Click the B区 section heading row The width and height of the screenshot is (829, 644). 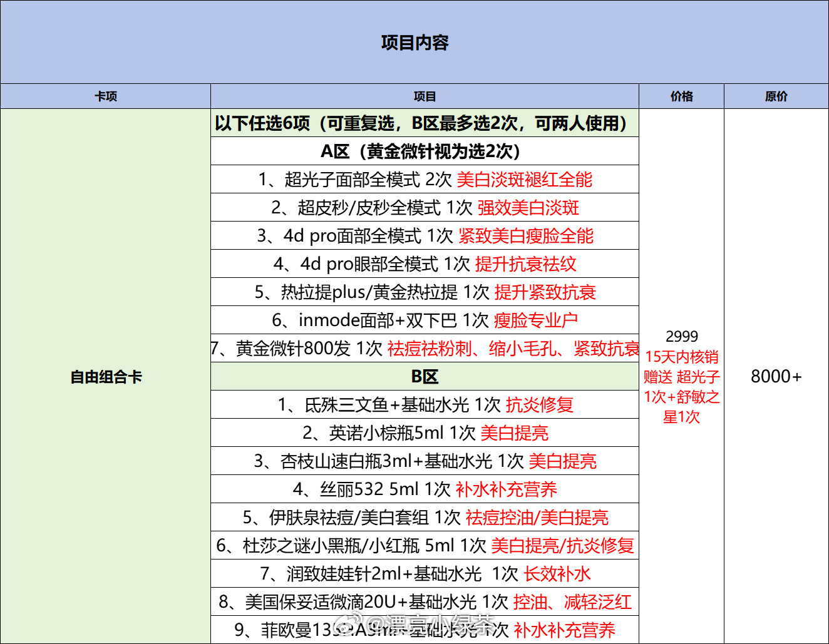coord(425,377)
